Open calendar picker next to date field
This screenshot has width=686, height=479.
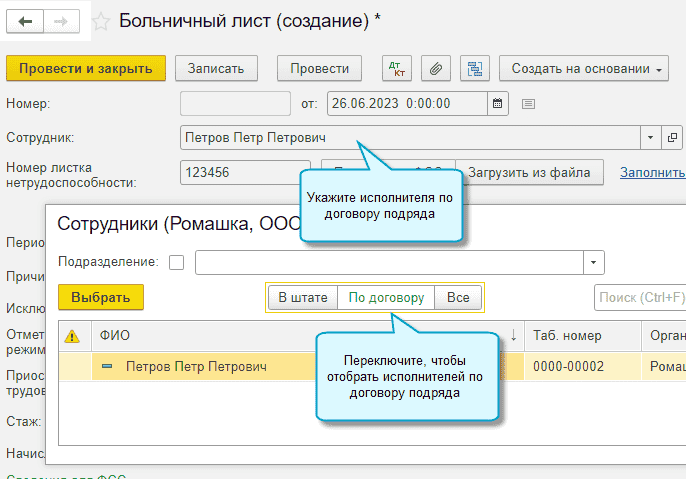498,104
